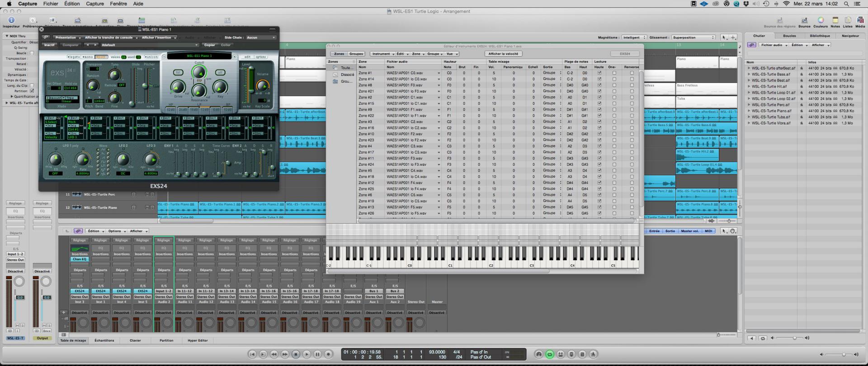Toggle link button in EXS24 plugin header
The width and height of the screenshot is (868, 366).
coord(46,38)
